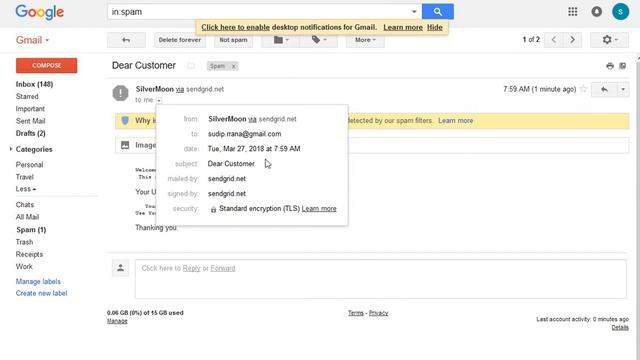Screen dimensions: 640x360
Task: Open account activity Details link
Action: 620,327
